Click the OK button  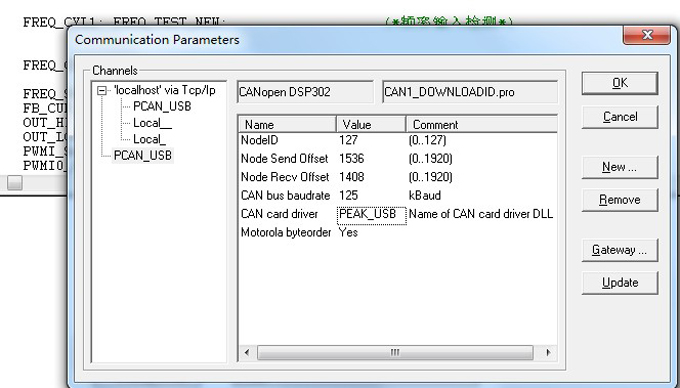click(620, 83)
